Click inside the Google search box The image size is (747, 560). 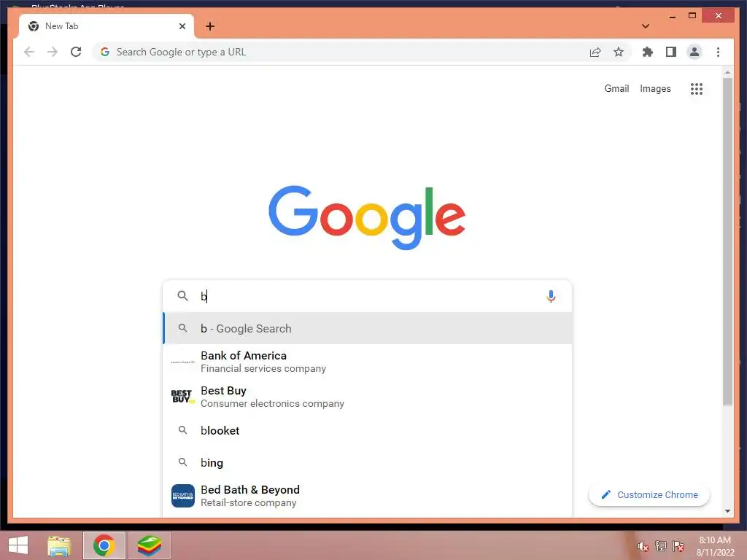[x=367, y=296]
